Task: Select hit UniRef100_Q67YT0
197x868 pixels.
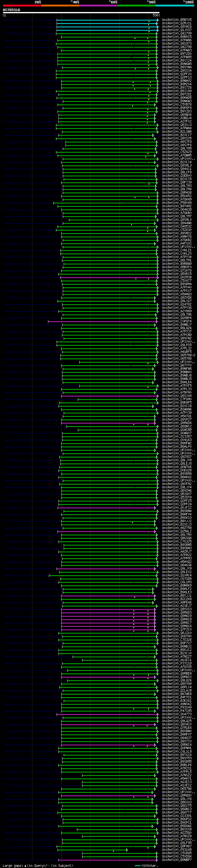Action: (177, 365)
